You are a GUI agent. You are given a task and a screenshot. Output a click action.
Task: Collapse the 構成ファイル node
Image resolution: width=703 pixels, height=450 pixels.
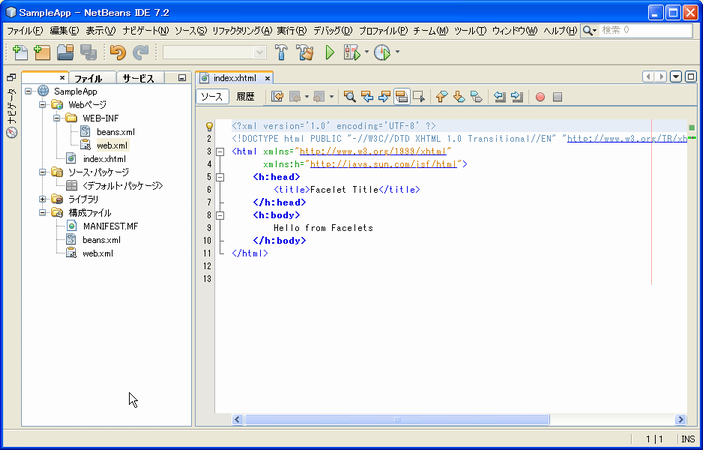(x=43, y=212)
